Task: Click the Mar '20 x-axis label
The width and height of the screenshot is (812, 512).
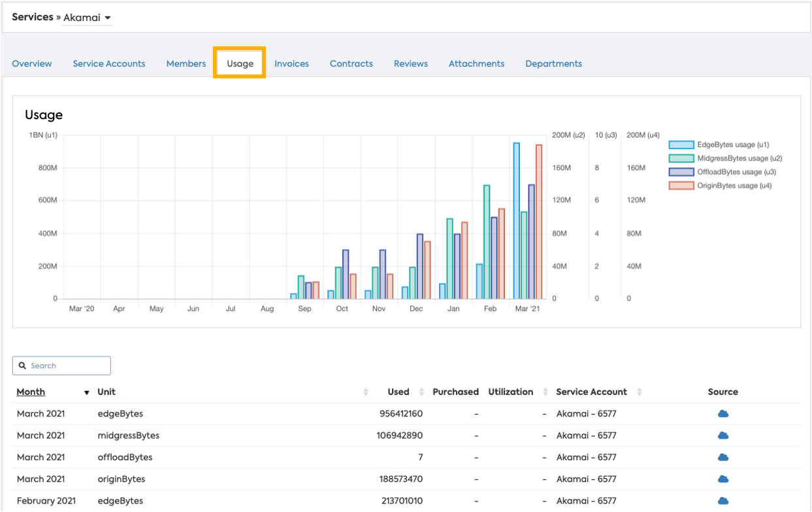Action: point(82,309)
